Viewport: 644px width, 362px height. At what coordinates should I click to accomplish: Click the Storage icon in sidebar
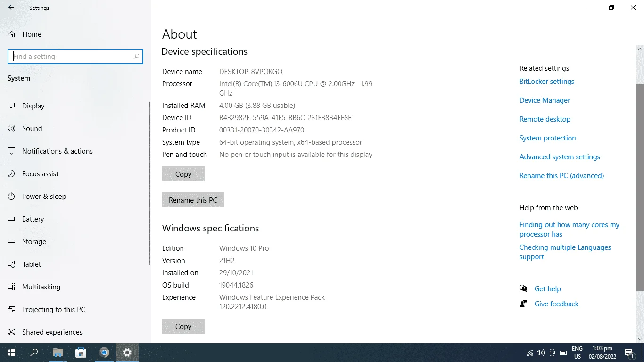coord(12,242)
